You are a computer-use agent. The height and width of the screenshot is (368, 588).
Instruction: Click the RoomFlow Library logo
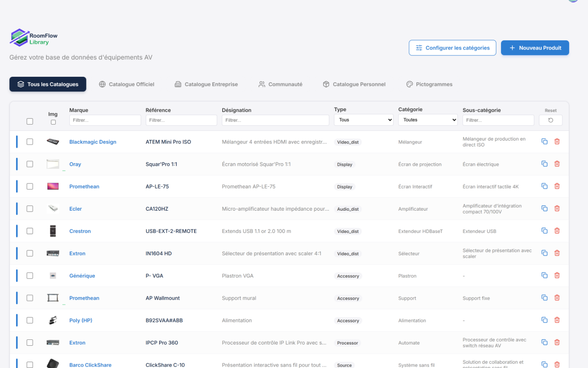tap(34, 38)
